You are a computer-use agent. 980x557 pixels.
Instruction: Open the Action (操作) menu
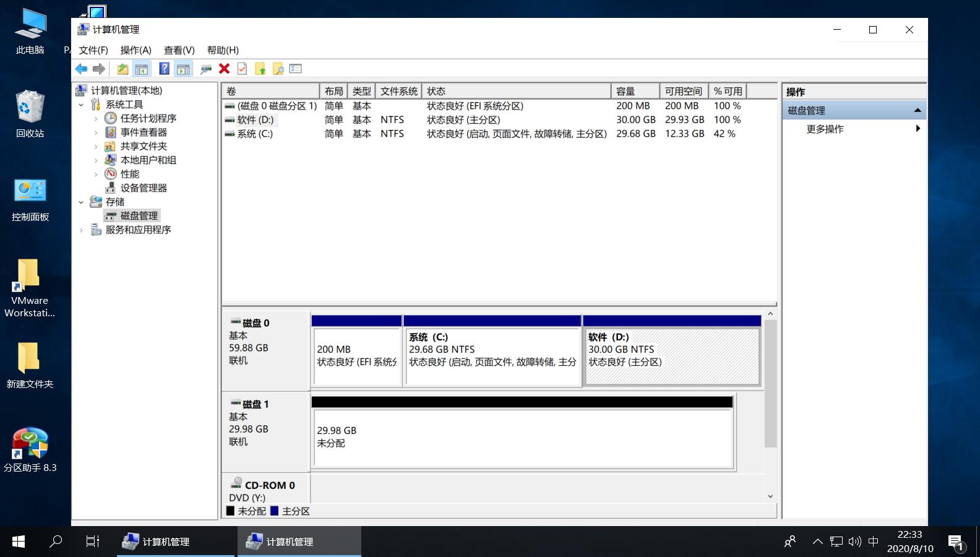(135, 50)
